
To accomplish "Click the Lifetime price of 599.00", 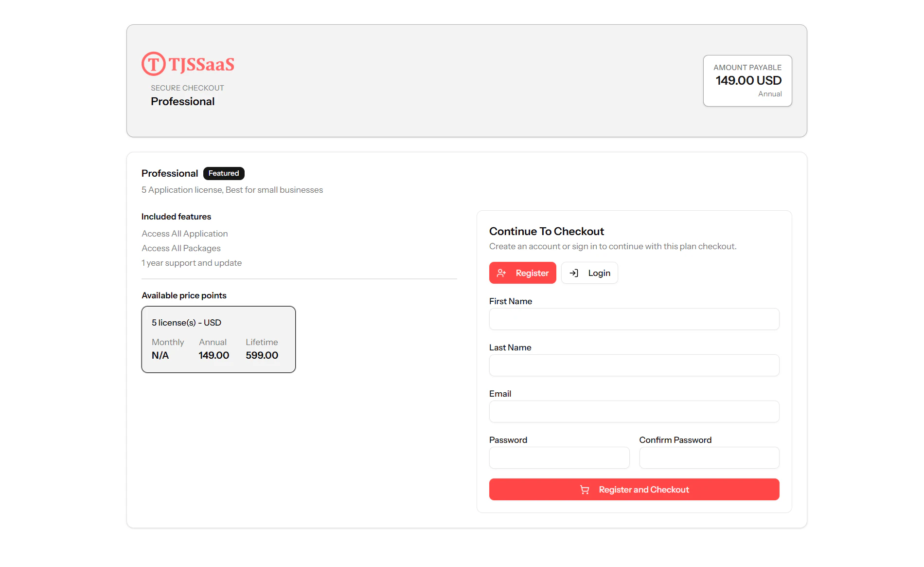I will coord(262,355).
